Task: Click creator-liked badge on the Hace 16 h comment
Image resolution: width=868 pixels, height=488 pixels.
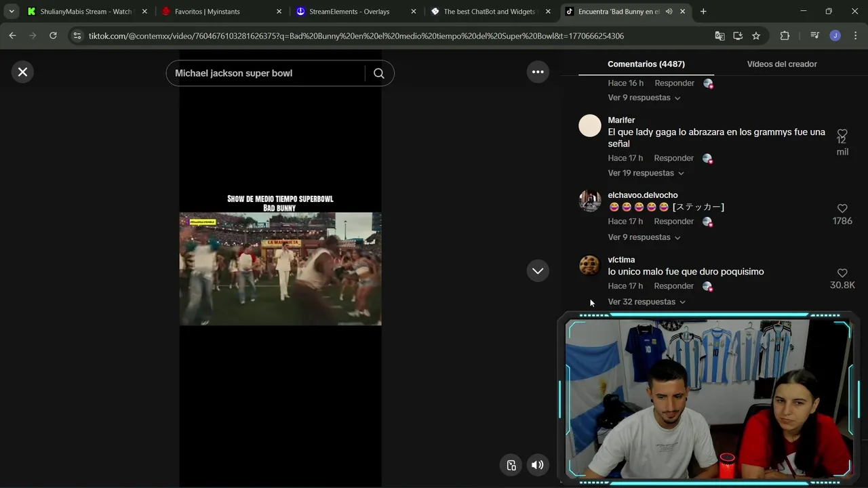Action: coord(708,83)
